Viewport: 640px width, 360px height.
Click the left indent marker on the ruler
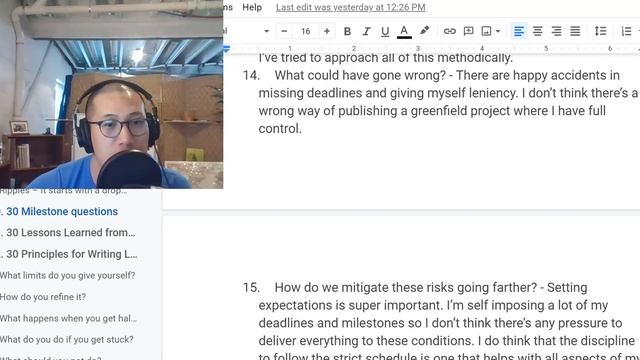click(x=227, y=49)
